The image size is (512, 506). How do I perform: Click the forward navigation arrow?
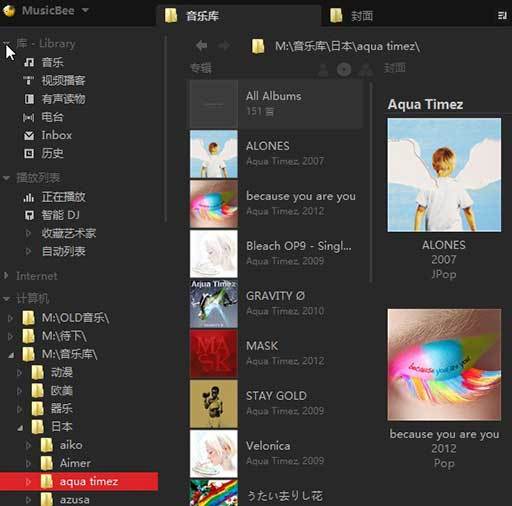pyautogui.click(x=224, y=45)
